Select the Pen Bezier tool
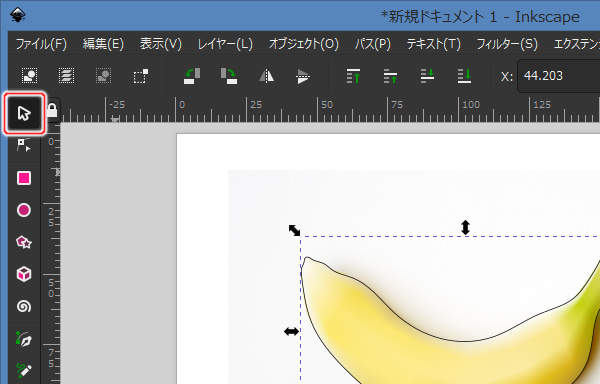 [24, 339]
